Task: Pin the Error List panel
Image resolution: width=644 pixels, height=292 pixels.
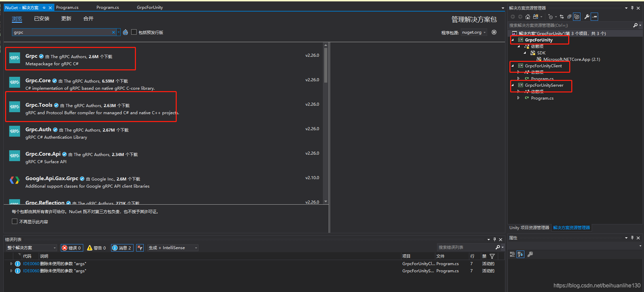Action: pos(494,239)
